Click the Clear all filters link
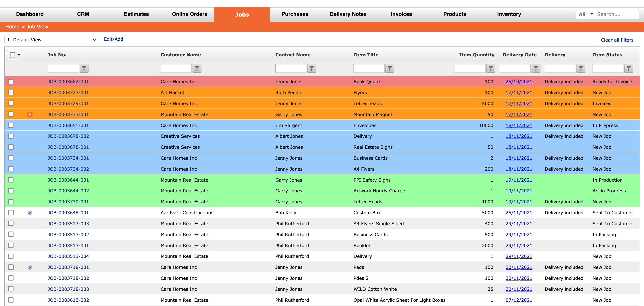 pos(617,40)
